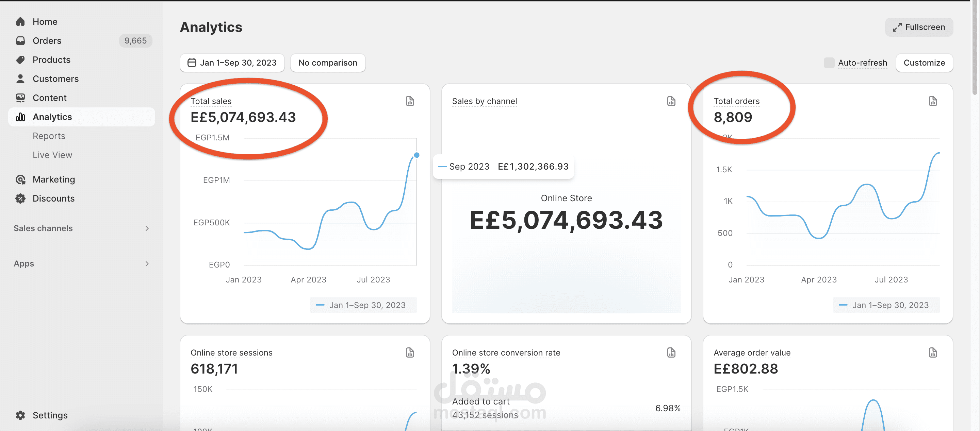Open Orders in sidebar
Screen dimensions: 980x431
[x=81, y=41]
